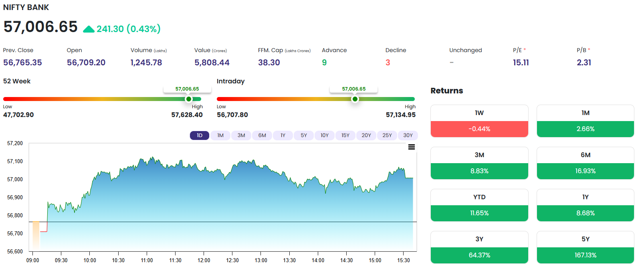The image size is (644, 271).
Task: Open the 1W returns card showing -0.44%
Action: click(479, 121)
